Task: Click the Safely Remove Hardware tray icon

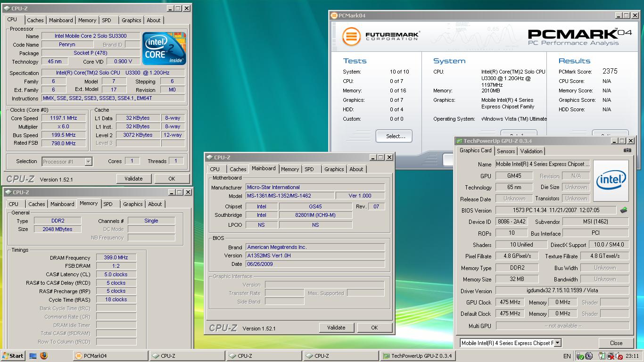Action: pos(580,356)
